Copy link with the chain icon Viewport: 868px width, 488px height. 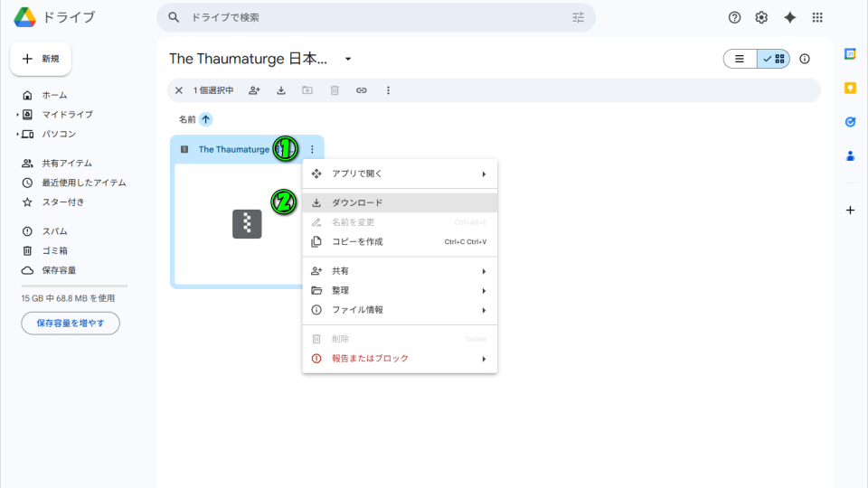coord(362,90)
